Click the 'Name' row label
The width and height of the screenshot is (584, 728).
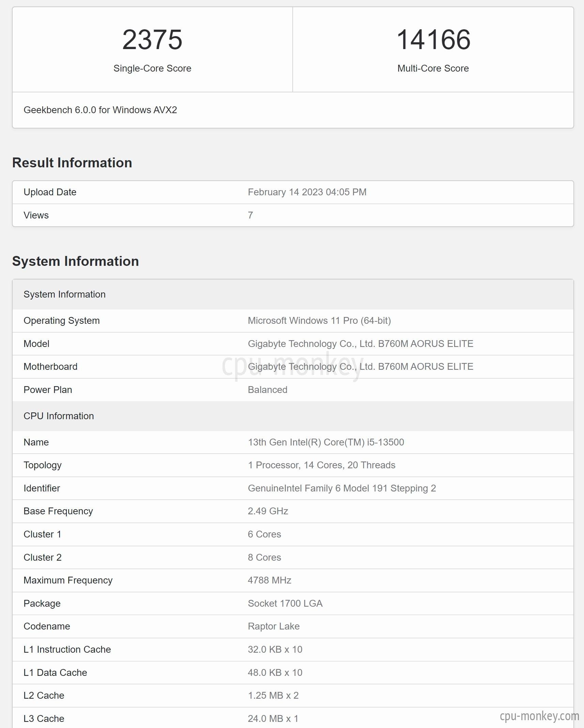36,442
